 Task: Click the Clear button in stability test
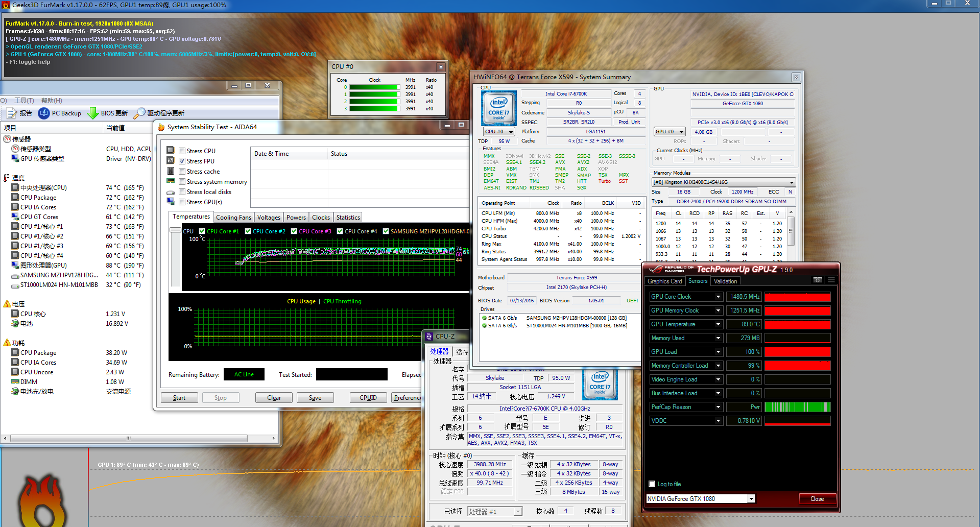coord(274,398)
